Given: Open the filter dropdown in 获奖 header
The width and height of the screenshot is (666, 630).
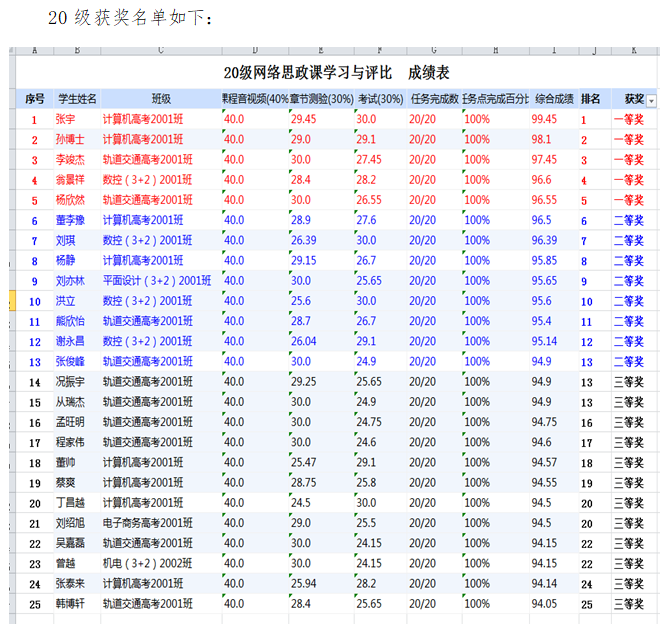Looking at the screenshot, I should (652, 100).
